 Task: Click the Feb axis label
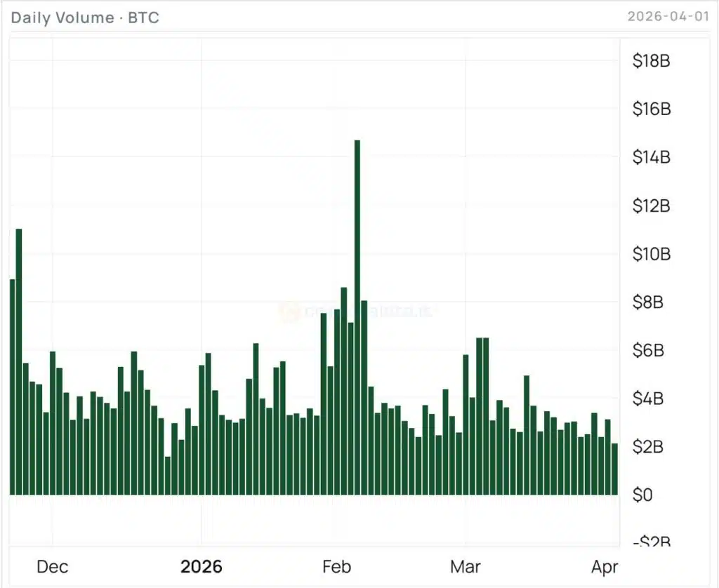coord(338,566)
